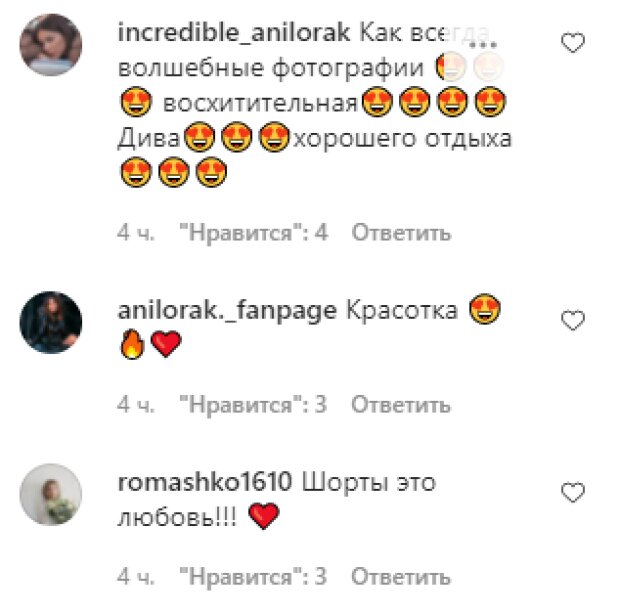
Task: Reply to romashko1610 via Ответить
Action: [x=401, y=577]
